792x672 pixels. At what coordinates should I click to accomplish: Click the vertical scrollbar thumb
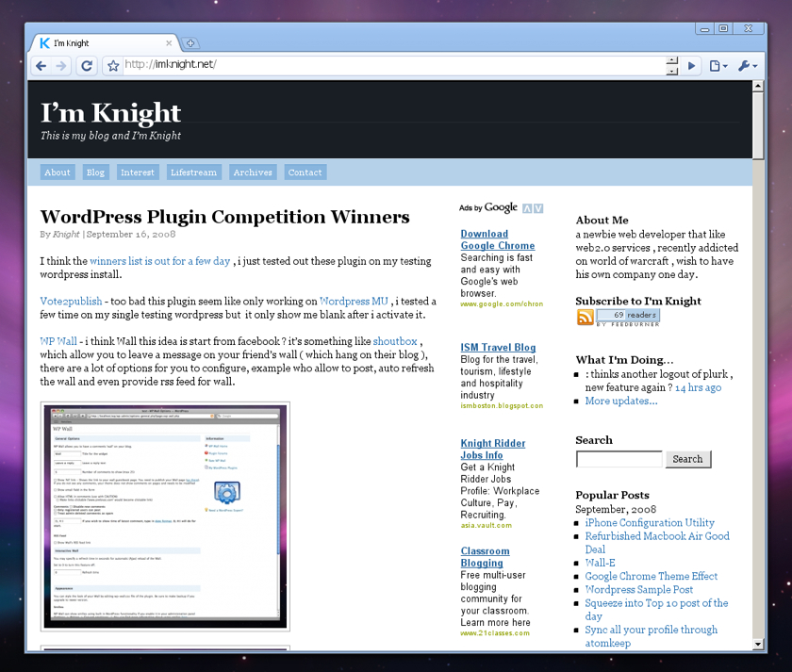(x=758, y=126)
